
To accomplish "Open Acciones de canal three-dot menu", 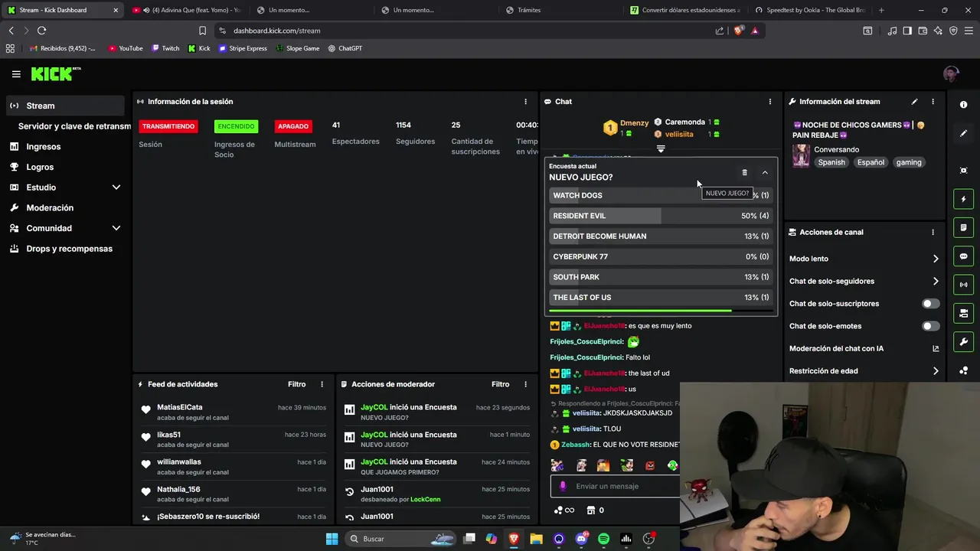I will pyautogui.click(x=933, y=233).
